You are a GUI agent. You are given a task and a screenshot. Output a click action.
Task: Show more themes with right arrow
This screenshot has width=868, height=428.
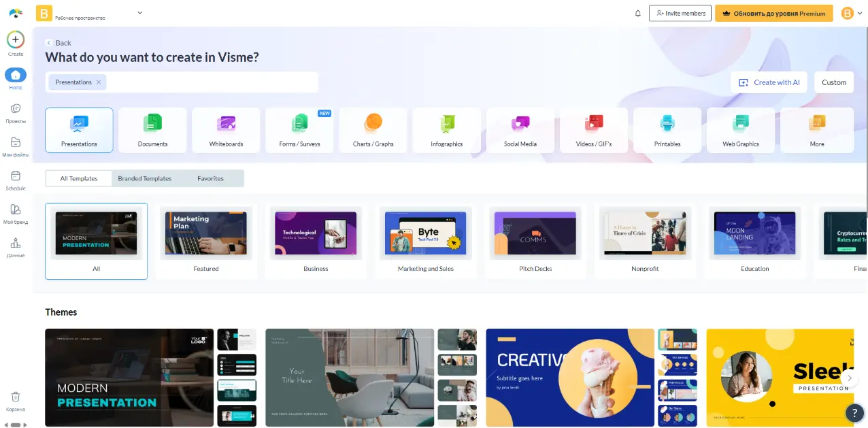850,378
